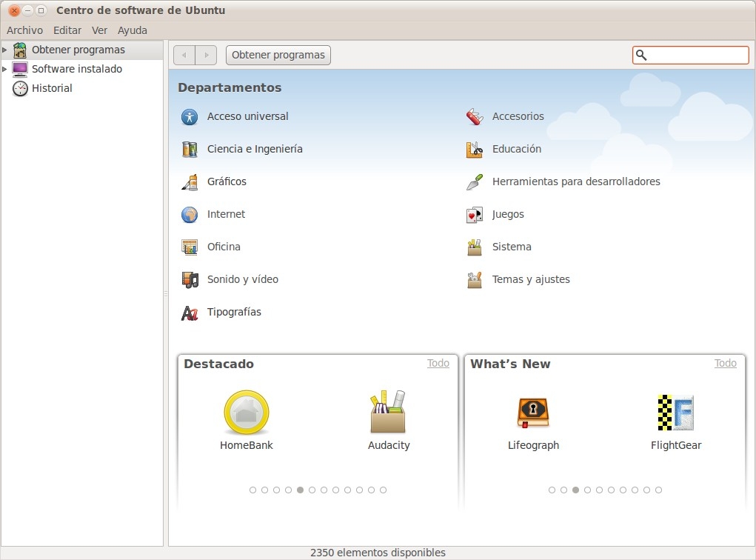Open the Internet globe icon
The height and width of the screenshot is (560, 756).
[x=190, y=215]
